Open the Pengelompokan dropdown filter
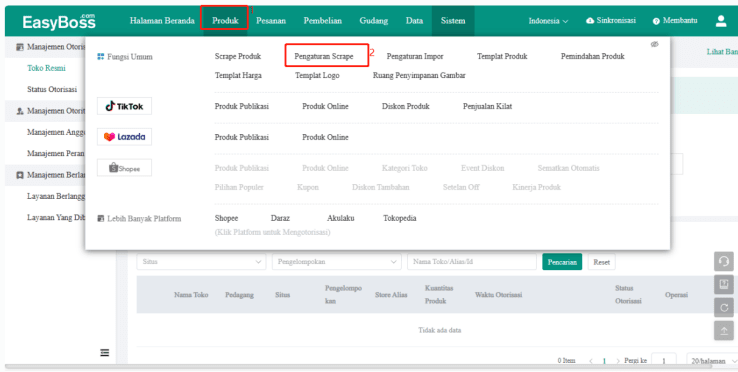The image size is (738, 372). (x=337, y=262)
